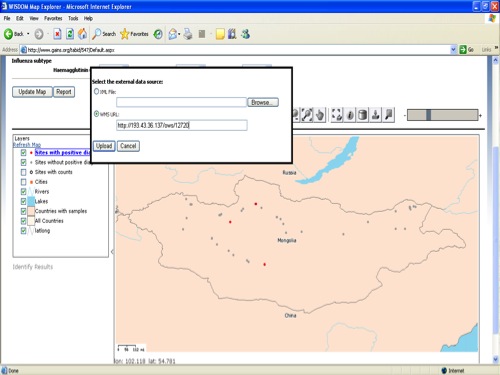Open the Back button history dropdown
This screenshot has height=375, width=500.
coord(28,34)
